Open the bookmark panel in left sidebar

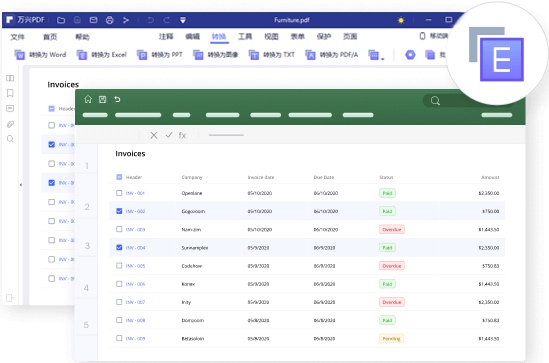(x=10, y=93)
